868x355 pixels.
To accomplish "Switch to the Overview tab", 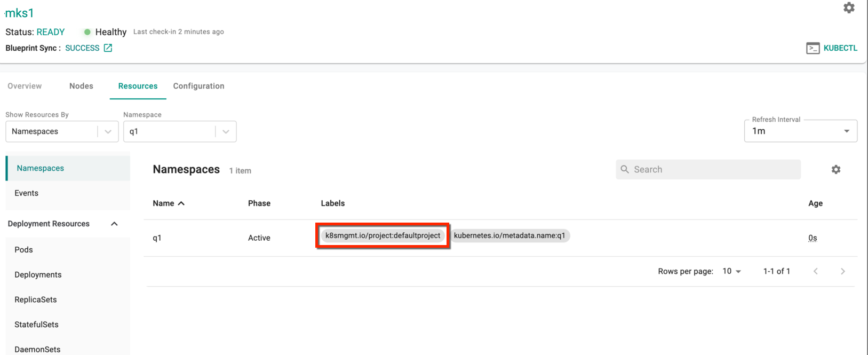I will [x=25, y=86].
